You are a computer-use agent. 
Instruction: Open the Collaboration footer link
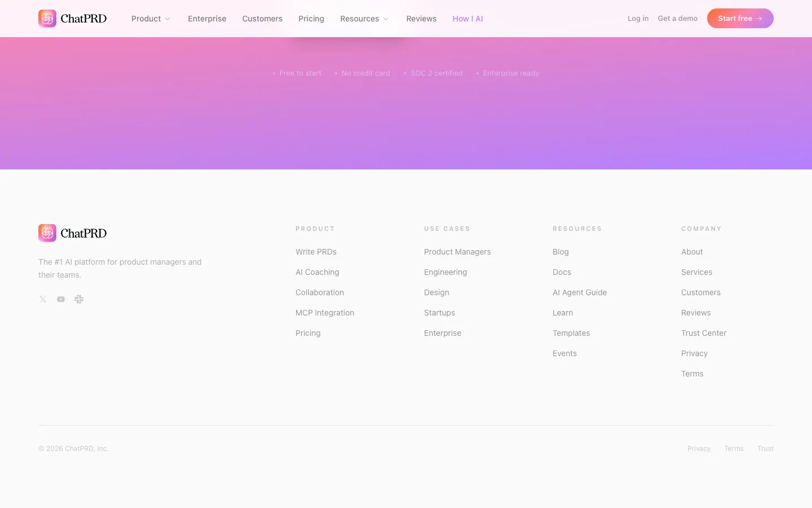click(320, 292)
